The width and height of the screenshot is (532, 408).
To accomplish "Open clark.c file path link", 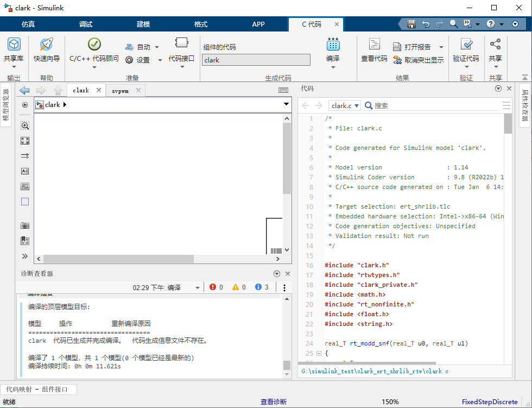I will (x=375, y=371).
